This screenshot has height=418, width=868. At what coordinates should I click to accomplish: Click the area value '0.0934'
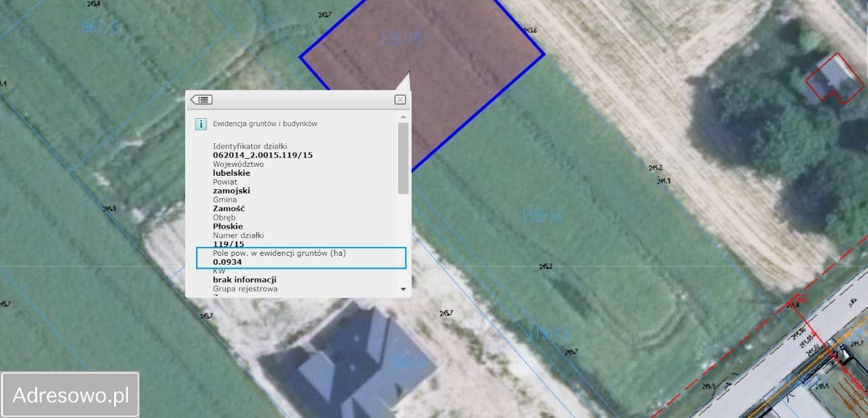(x=227, y=262)
